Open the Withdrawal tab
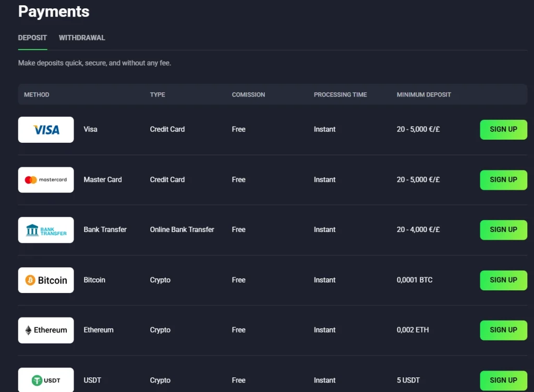 point(82,38)
